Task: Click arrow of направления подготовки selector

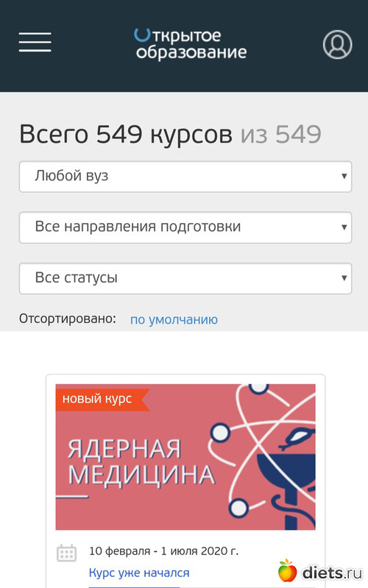Action: pyautogui.click(x=344, y=227)
